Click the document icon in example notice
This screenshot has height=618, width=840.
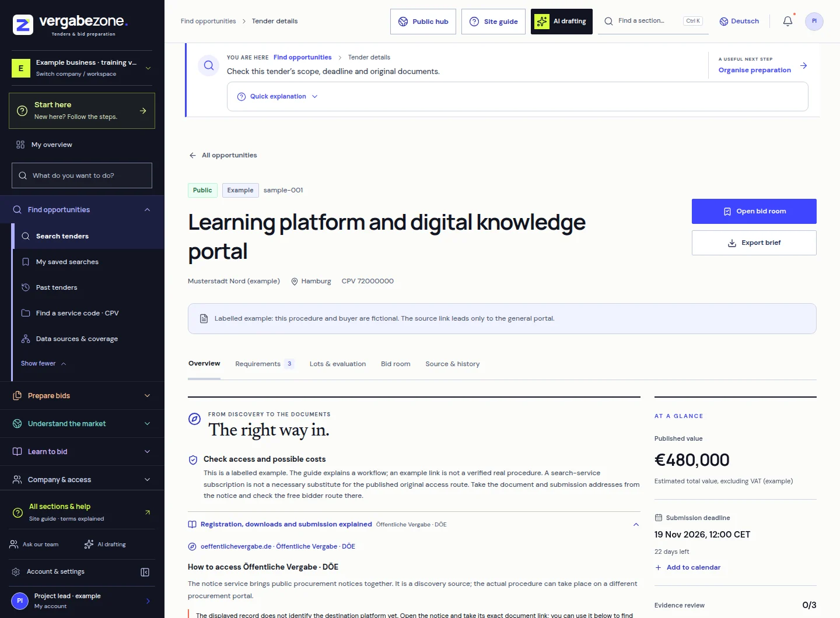tap(204, 318)
